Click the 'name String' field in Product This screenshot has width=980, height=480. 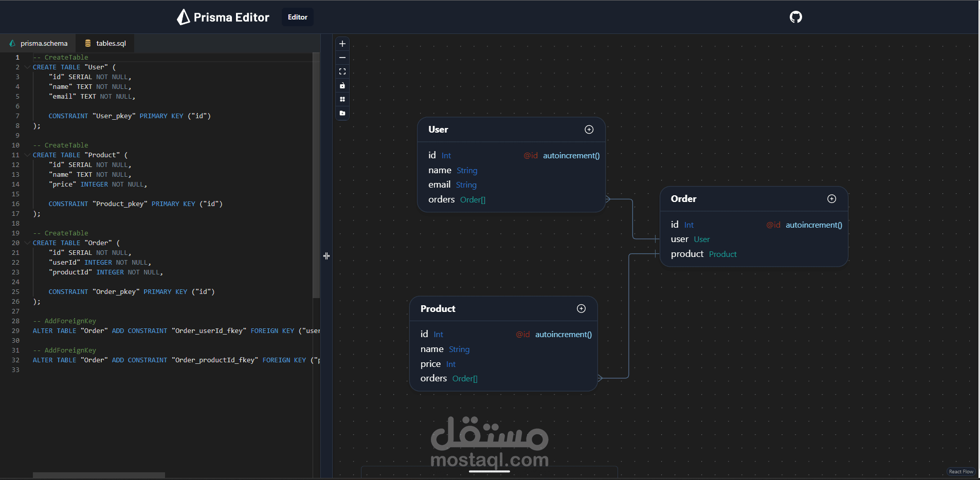503,349
